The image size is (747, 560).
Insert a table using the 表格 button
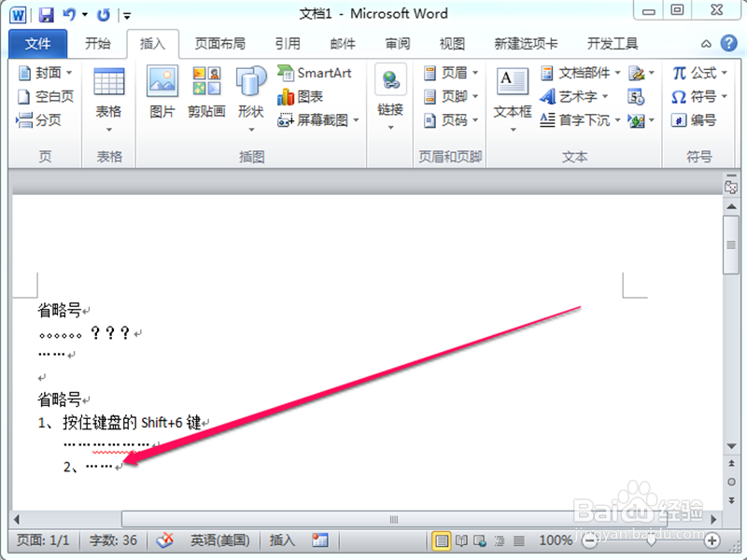point(108,93)
